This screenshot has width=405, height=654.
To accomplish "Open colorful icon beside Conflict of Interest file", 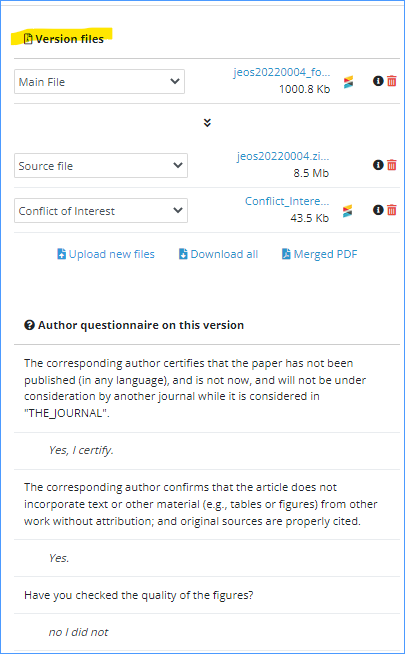I will [x=347, y=211].
